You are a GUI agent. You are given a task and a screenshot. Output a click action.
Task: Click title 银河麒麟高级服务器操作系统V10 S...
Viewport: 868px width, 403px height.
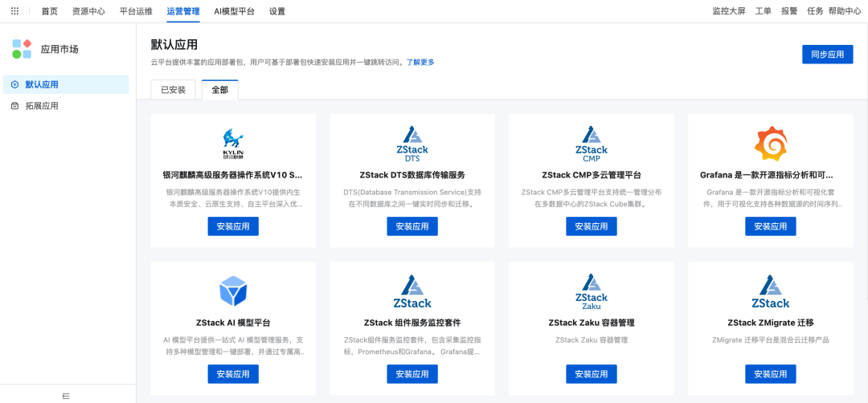pyautogui.click(x=233, y=175)
